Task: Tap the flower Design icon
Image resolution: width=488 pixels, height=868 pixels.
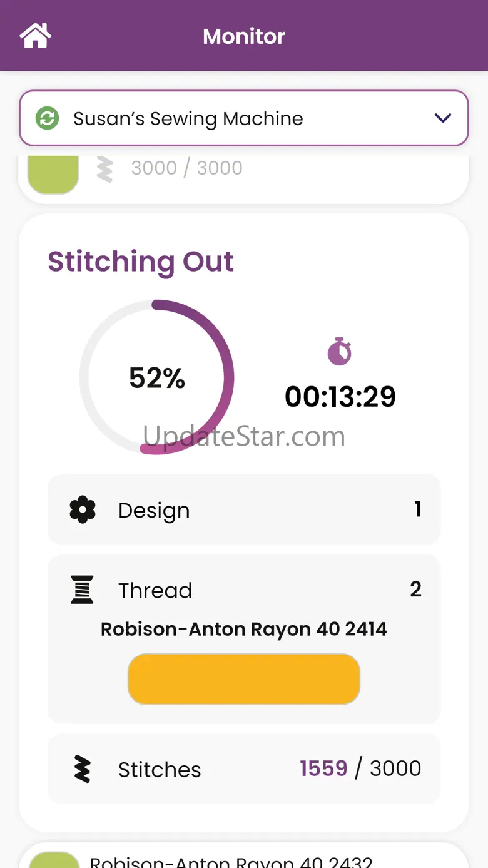Action: pos(83,510)
